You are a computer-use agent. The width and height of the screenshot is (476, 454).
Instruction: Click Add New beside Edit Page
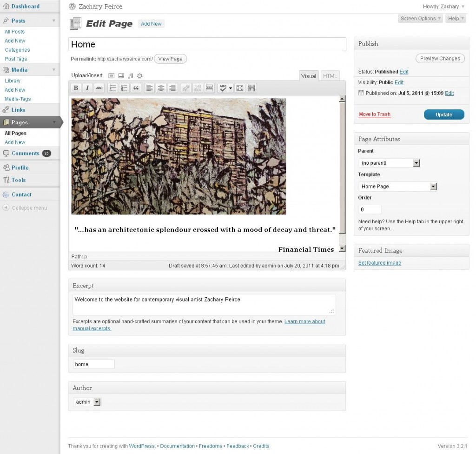tap(151, 24)
